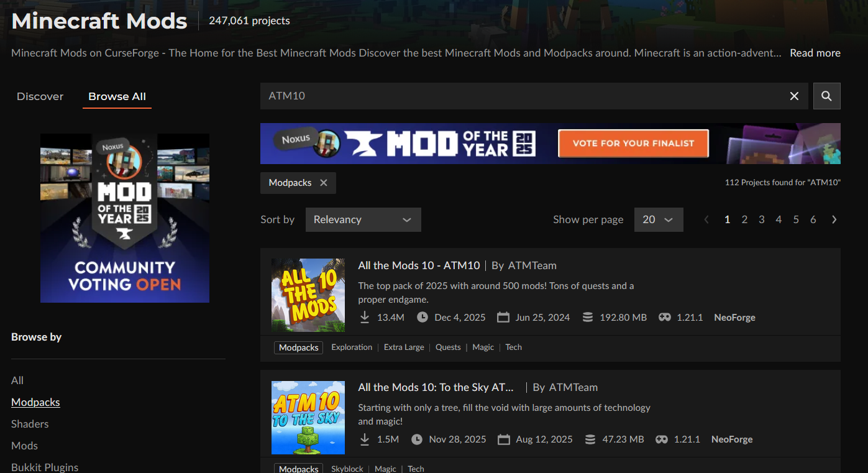Open ATM10 To the Sky thumbnail
The width and height of the screenshot is (868, 473).
coord(308,418)
